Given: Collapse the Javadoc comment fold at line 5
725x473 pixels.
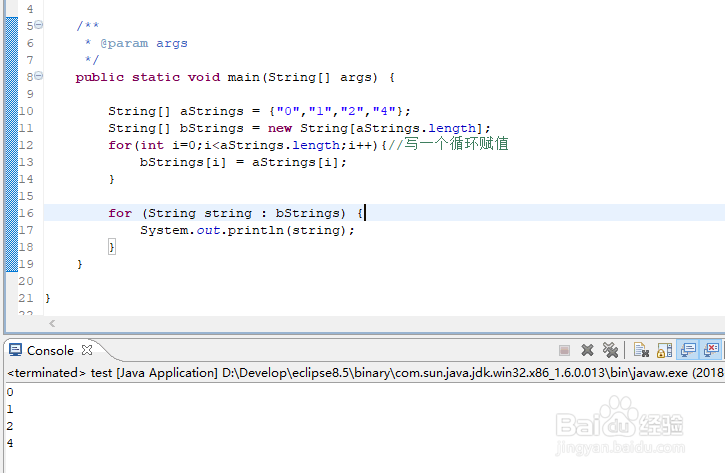Looking at the screenshot, I should [x=39, y=25].
